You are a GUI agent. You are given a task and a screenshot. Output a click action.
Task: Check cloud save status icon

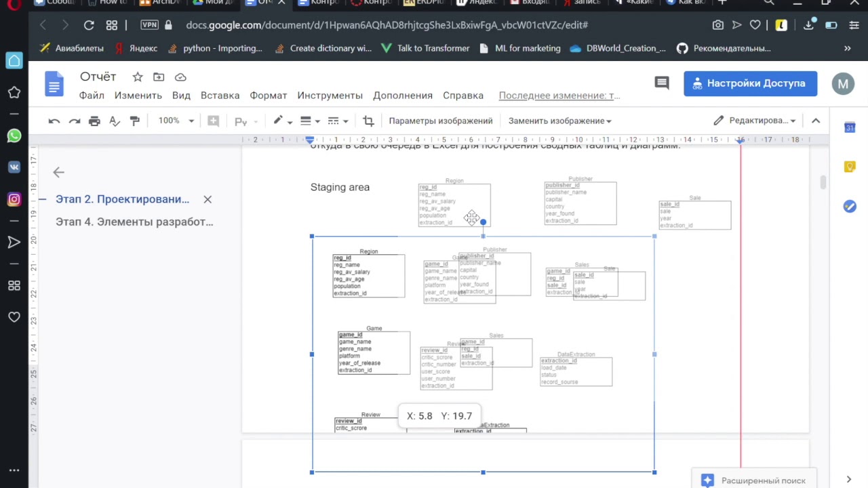tap(180, 77)
